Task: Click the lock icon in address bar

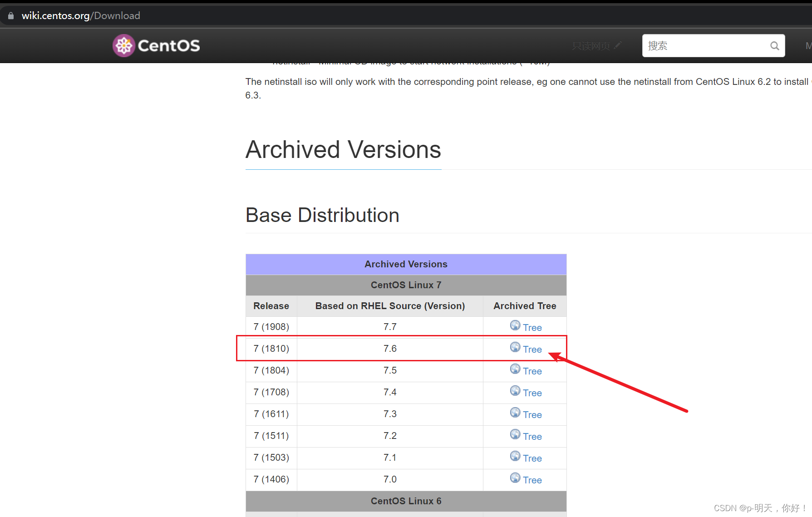Action: pyautogui.click(x=11, y=16)
